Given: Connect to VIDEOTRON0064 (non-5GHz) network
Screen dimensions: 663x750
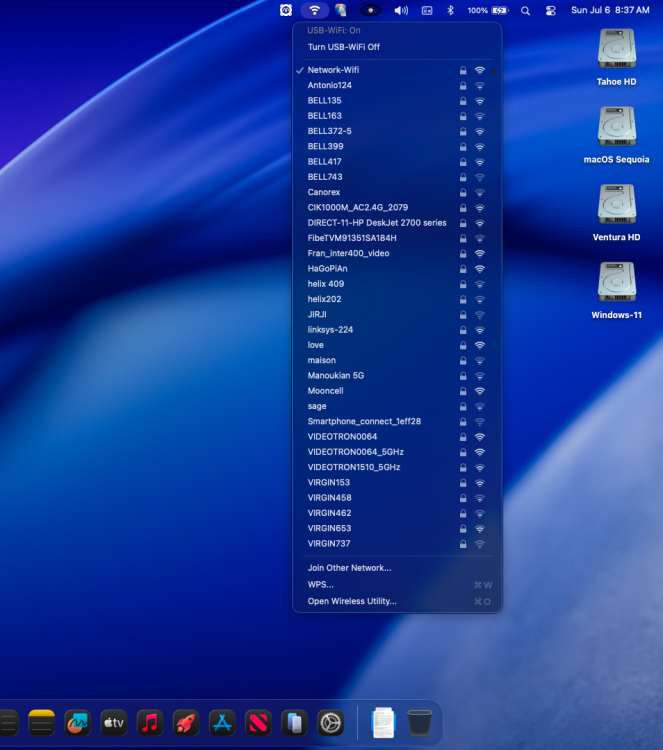Looking at the screenshot, I should click(397, 437).
